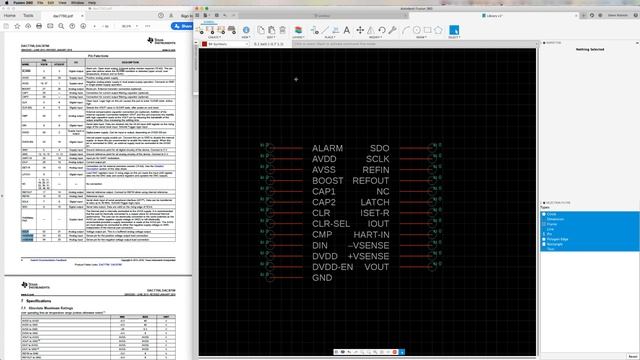Image resolution: width=640 pixels, height=360 pixels.
Task: Click the Print icon in PDF viewer
Action: pos(39,26)
